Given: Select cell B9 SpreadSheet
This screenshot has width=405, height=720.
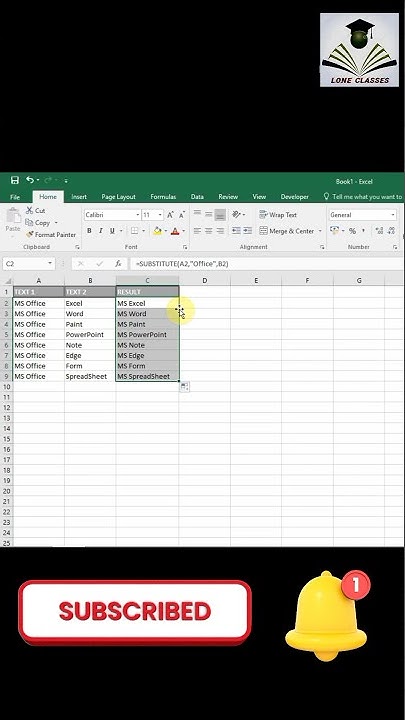Looking at the screenshot, I should (x=90, y=377).
